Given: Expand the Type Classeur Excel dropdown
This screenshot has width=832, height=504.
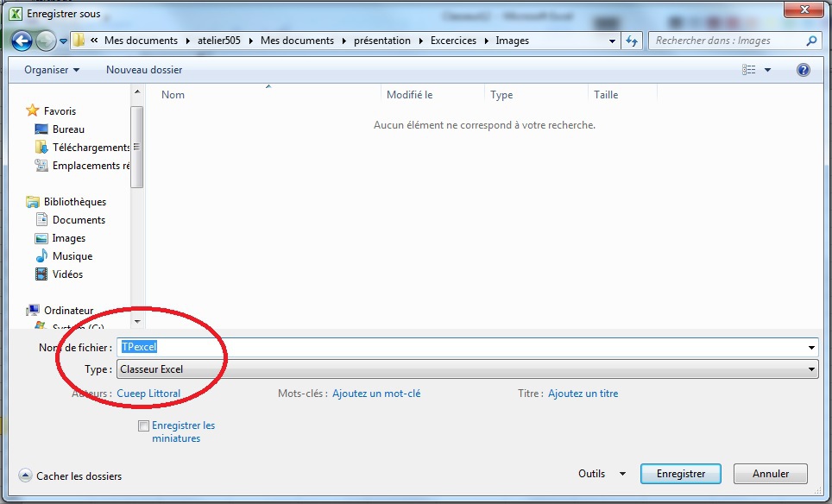Looking at the screenshot, I should tap(811, 369).
